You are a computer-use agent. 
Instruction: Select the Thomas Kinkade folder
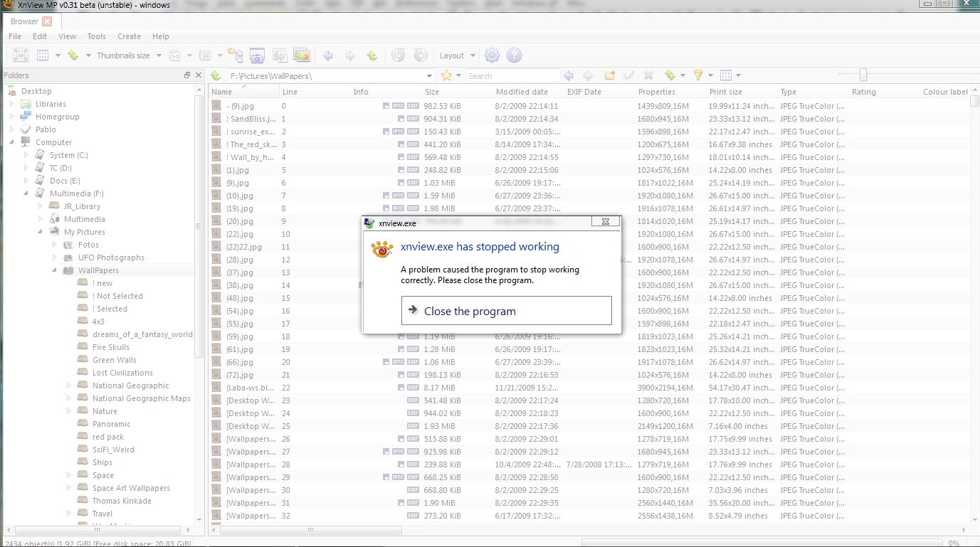tap(122, 501)
